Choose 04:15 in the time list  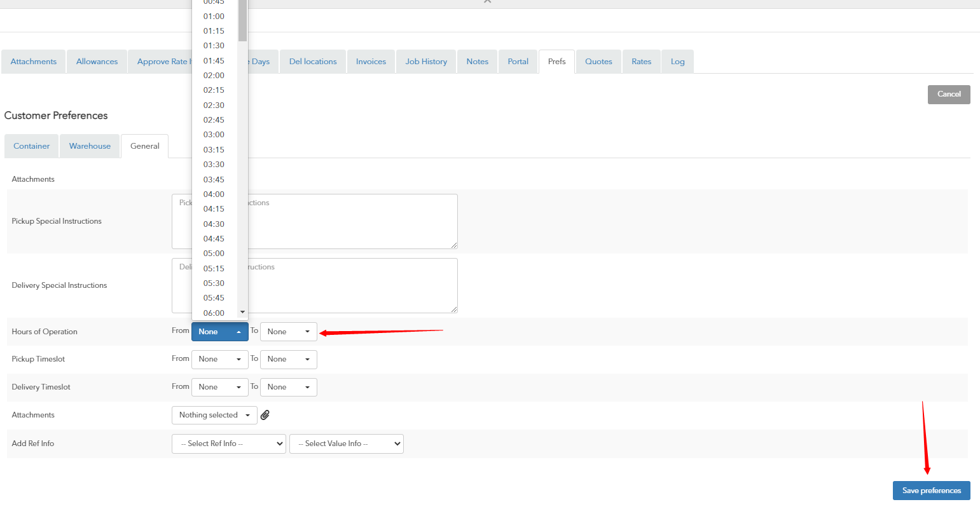coord(215,209)
